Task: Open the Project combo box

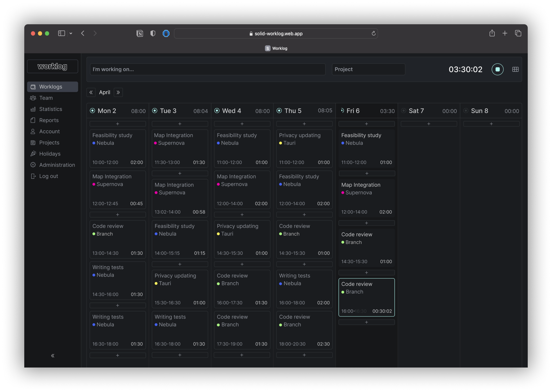Action: [x=368, y=69]
